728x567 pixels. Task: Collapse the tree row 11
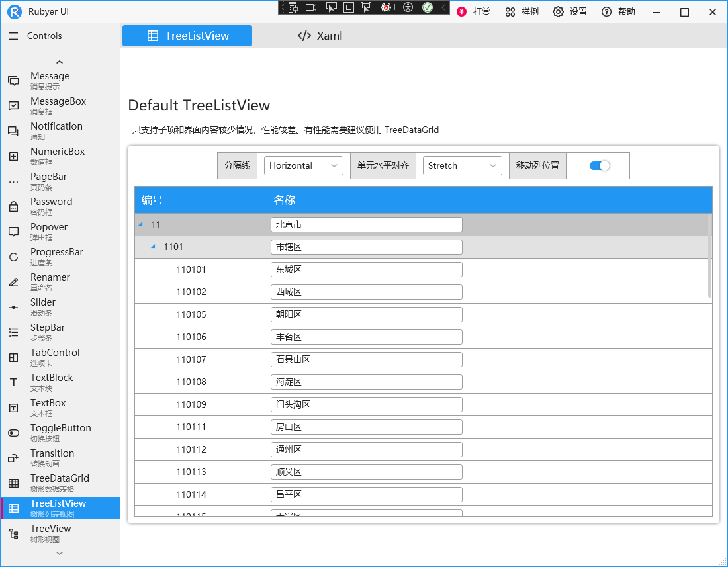tap(140, 225)
